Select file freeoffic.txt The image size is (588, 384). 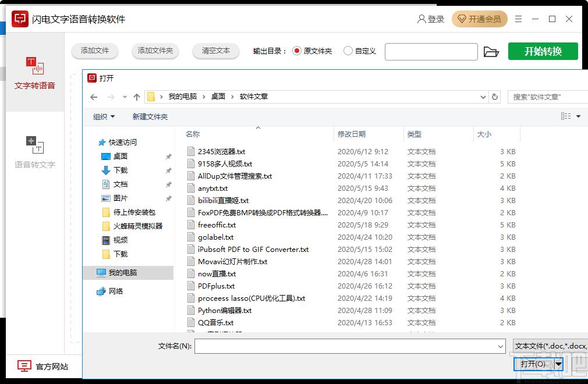click(x=217, y=225)
